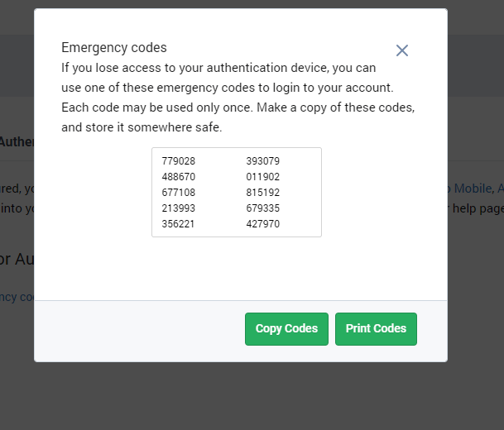Pick emergency code 679335
The image size is (504, 430).
pos(263,208)
